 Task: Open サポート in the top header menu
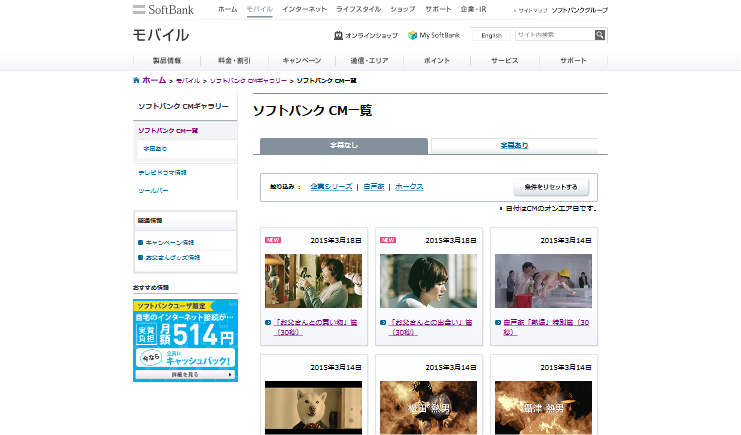coord(438,9)
